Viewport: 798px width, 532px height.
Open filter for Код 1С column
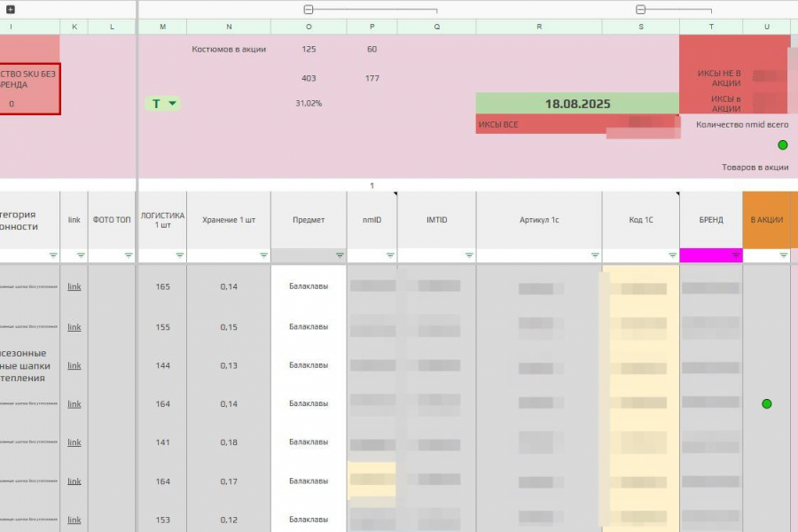[672, 255]
